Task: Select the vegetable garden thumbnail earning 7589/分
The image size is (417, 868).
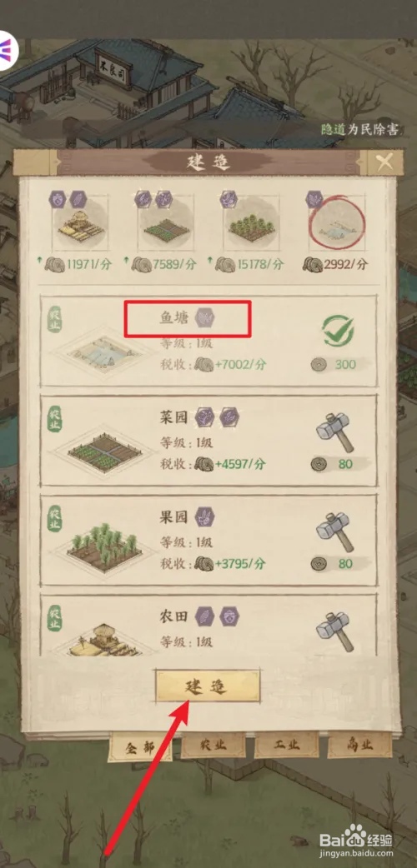Action: [164, 222]
